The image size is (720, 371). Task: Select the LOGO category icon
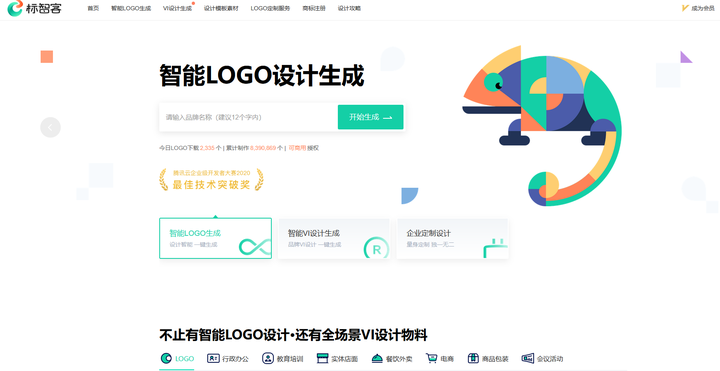[x=166, y=359]
